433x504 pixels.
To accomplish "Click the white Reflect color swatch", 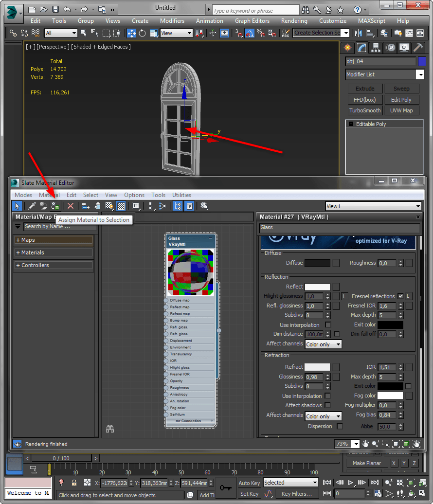I will click(x=317, y=287).
